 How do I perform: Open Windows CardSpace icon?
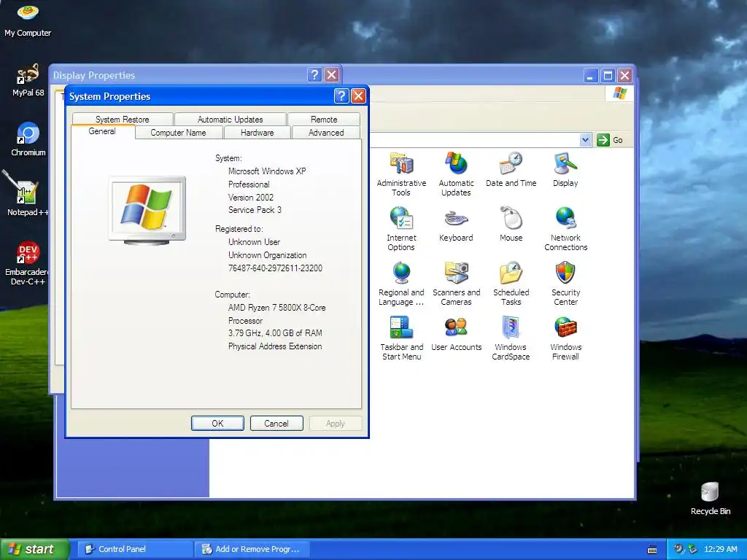pyautogui.click(x=511, y=338)
